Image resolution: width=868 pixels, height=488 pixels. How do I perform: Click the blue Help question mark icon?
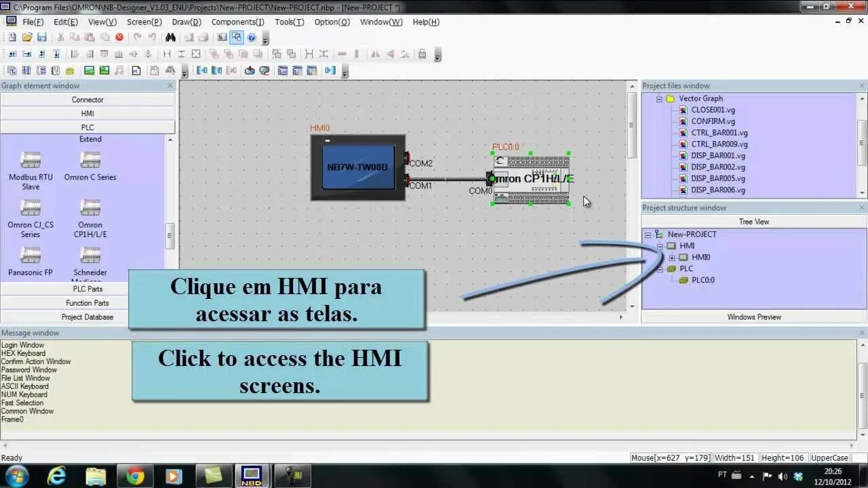tap(252, 37)
